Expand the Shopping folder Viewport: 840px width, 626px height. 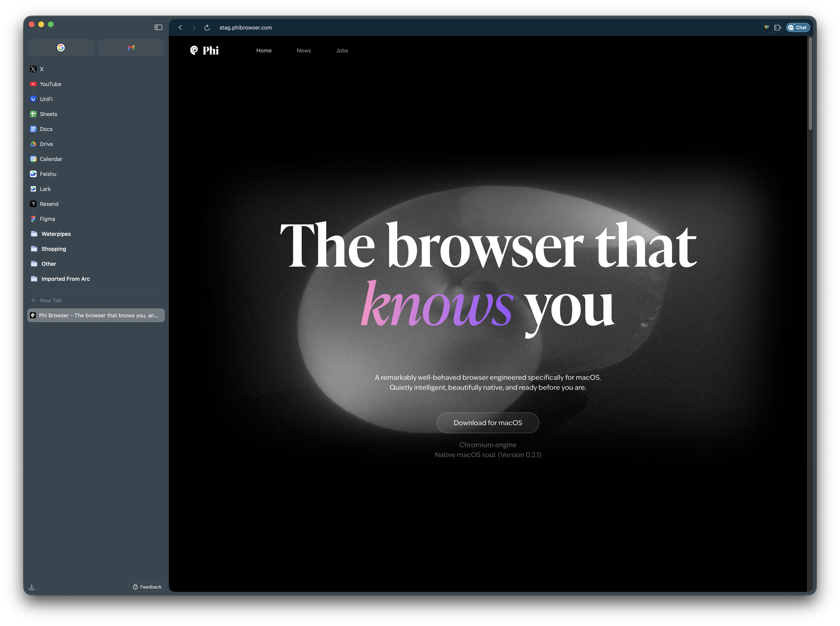[53, 249]
